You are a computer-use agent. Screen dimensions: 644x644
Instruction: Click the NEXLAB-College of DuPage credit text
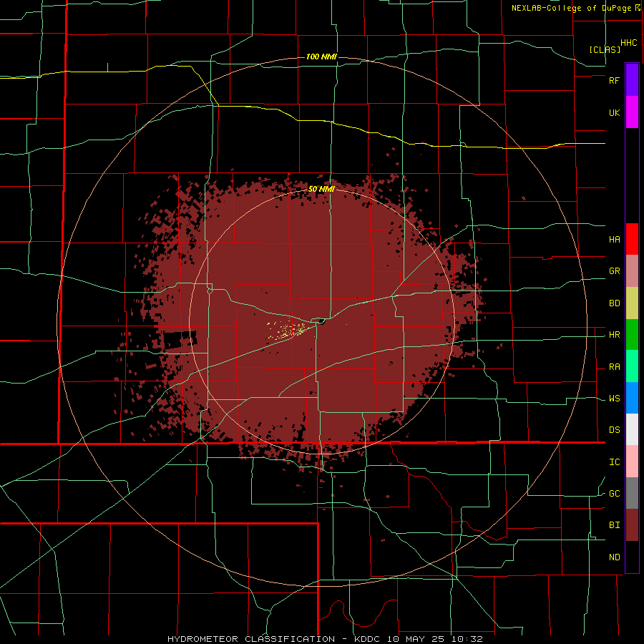(x=572, y=8)
